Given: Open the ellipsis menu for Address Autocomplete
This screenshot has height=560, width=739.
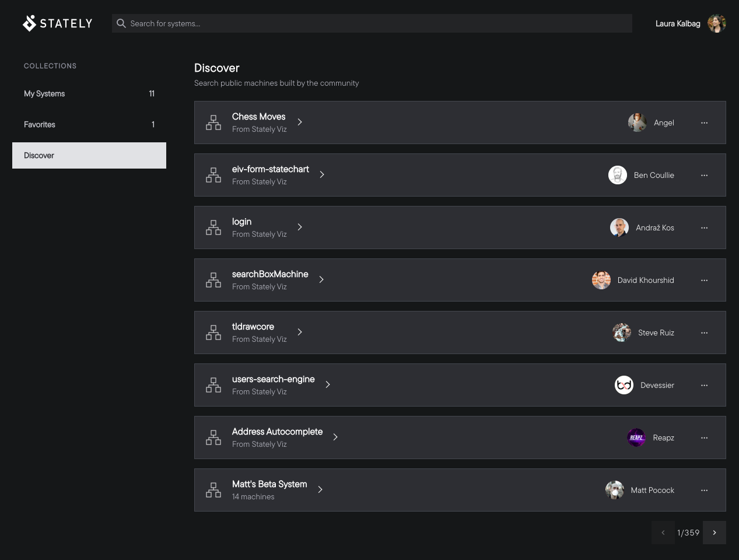Looking at the screenshot, I should click(x=704, y=438).
